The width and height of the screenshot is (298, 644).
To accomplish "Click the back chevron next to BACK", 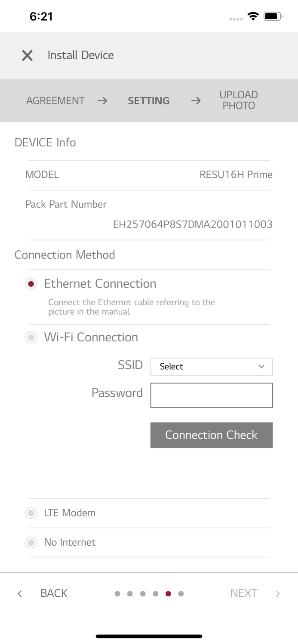I will pyautogui.click(x=19, y=593).
